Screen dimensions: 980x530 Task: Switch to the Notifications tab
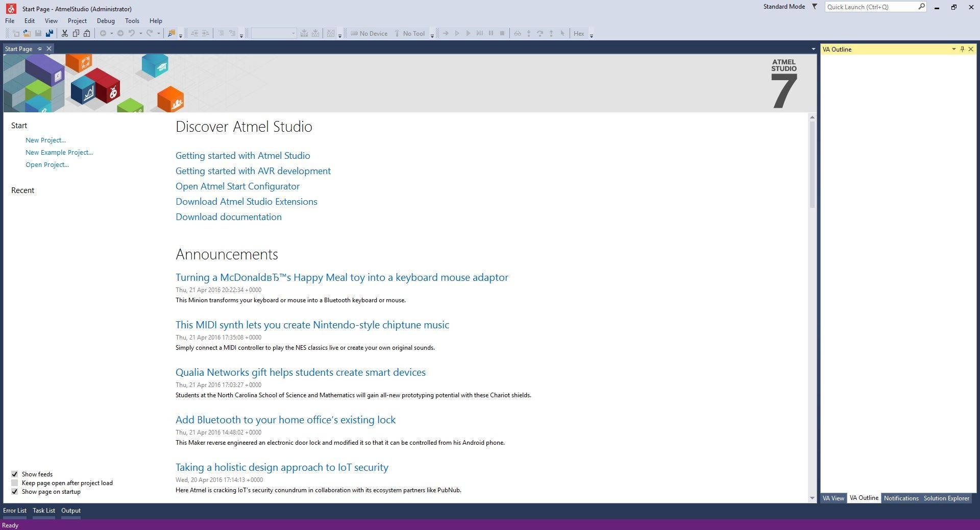point(901,498)
